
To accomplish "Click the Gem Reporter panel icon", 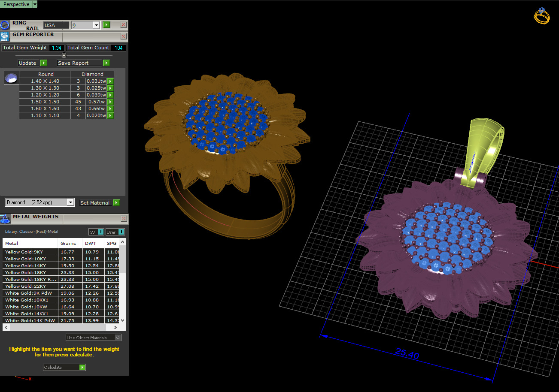I will [5, 36].
